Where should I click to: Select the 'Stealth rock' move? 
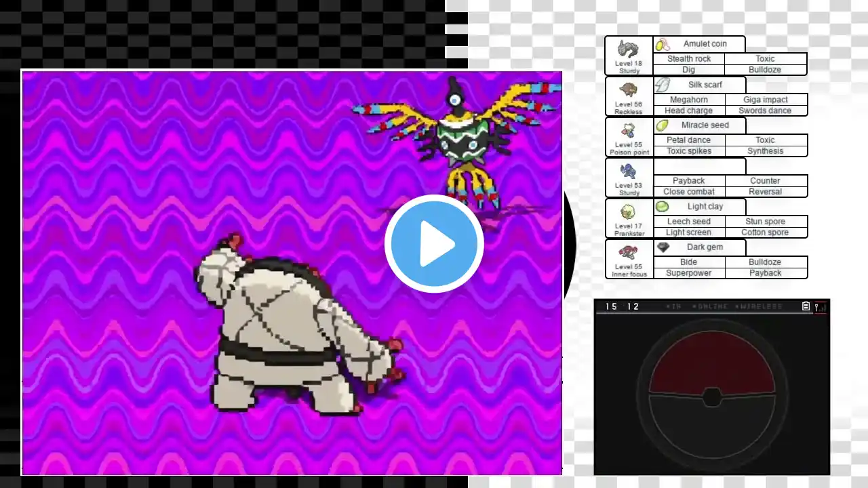coord(689,59)
